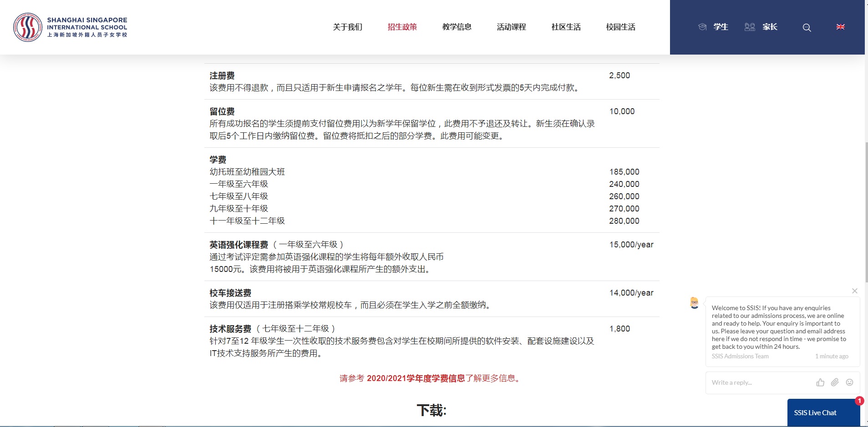Attach a file with paperclip icon
This screenshot has height=427, width=868.
835,382
